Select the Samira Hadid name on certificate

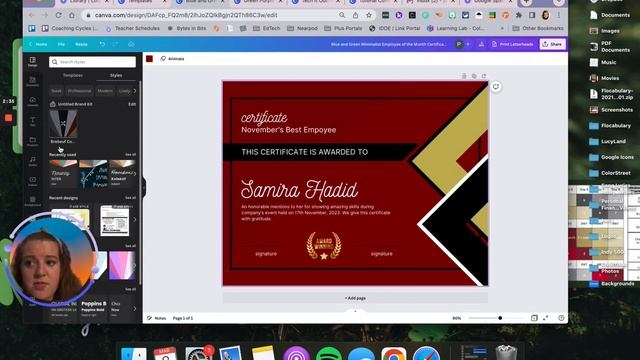tap(299, 190)
